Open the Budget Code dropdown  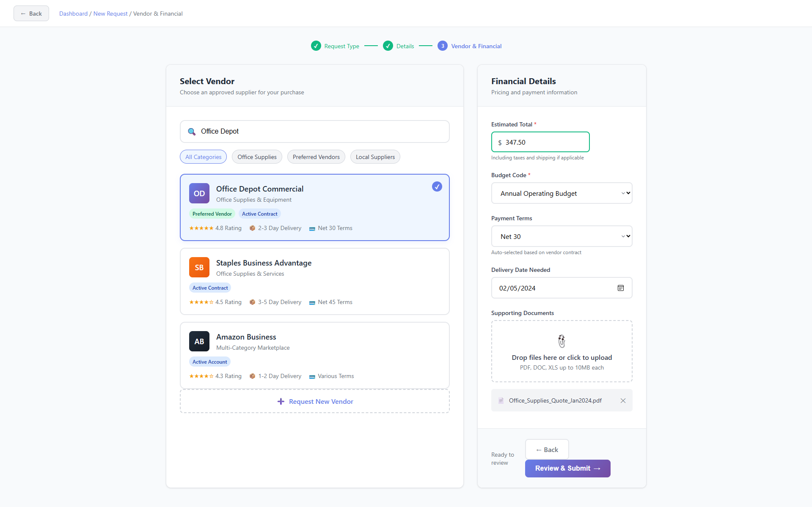(x=562, y=193)
